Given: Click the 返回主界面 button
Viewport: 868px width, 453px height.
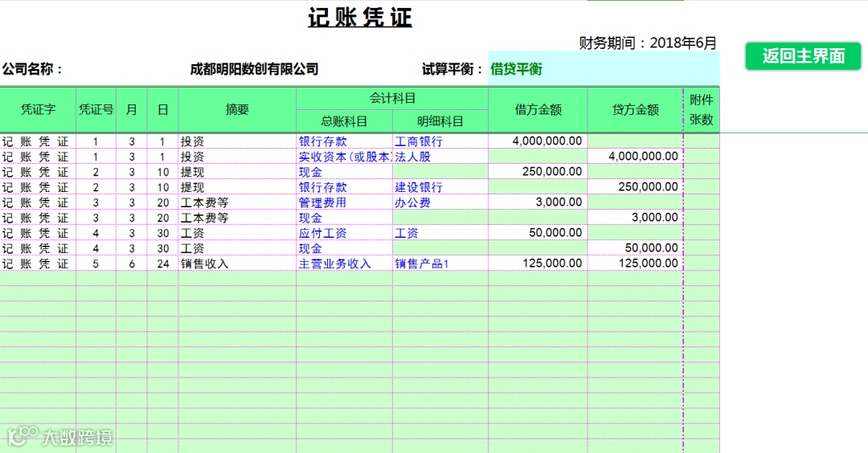Looking at the screenshot, I should 803,56.
